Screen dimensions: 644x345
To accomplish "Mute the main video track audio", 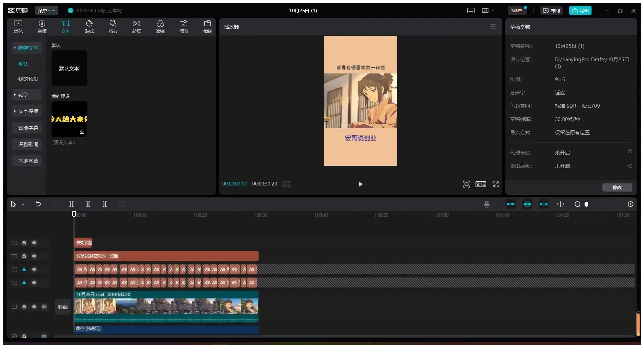I will point(44,307).
